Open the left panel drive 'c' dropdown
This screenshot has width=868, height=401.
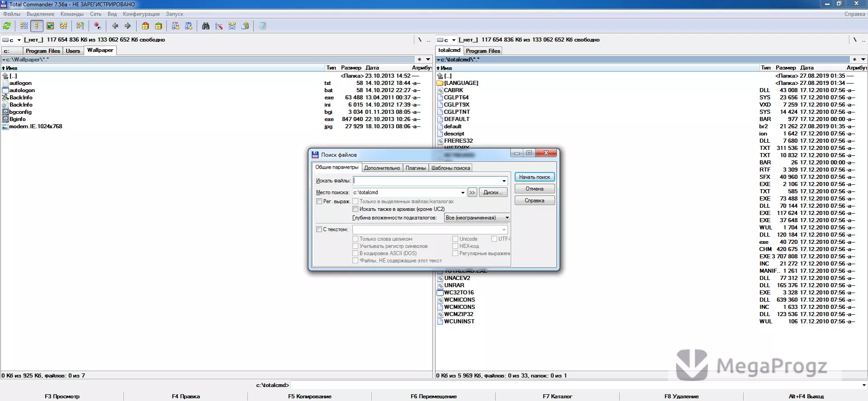(x=19, y=40)
